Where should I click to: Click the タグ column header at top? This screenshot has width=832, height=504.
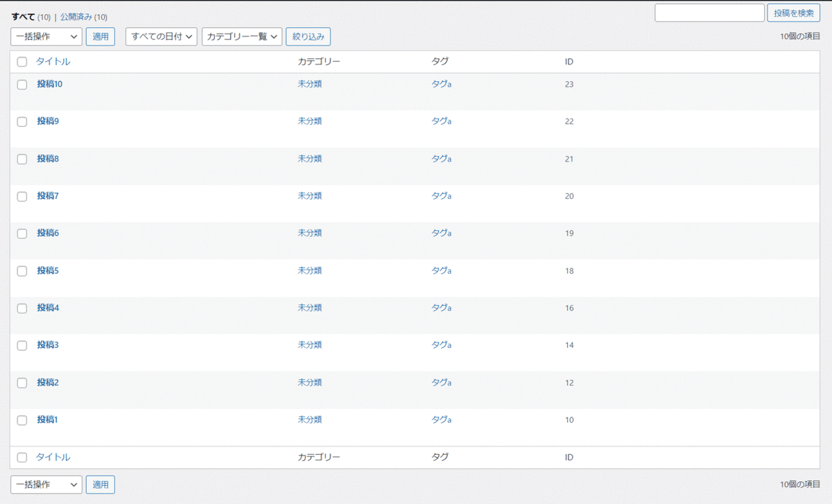(x=440, y=62)
